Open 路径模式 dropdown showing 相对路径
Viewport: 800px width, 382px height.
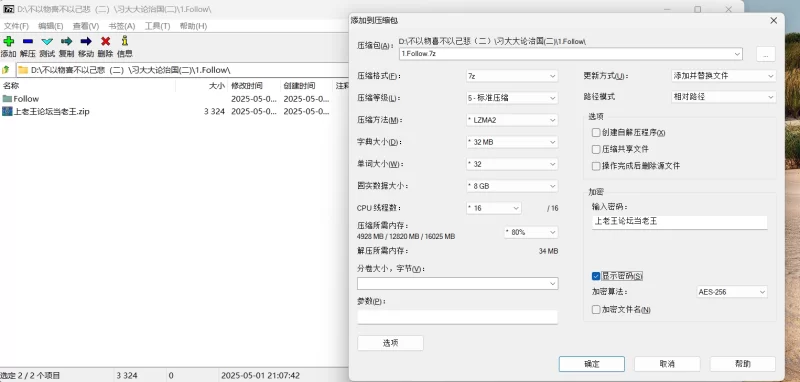(x=723, y=97)
